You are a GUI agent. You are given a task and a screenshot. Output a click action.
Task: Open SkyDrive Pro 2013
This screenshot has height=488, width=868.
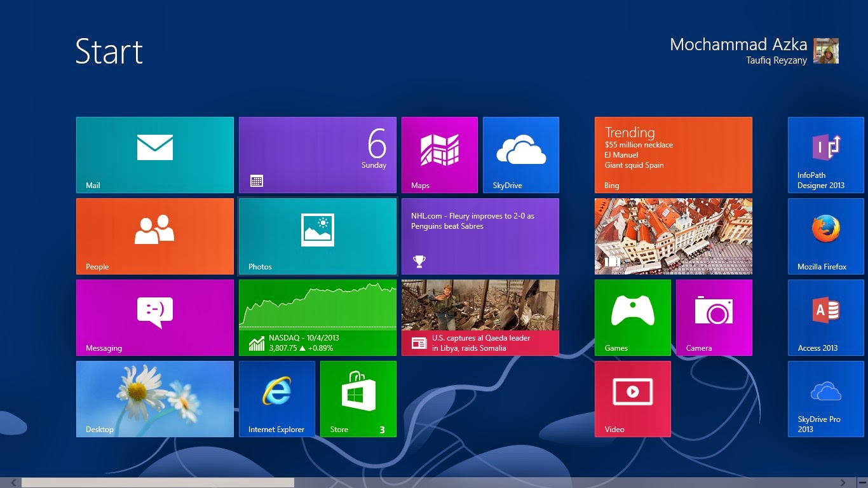click(826, 399)
